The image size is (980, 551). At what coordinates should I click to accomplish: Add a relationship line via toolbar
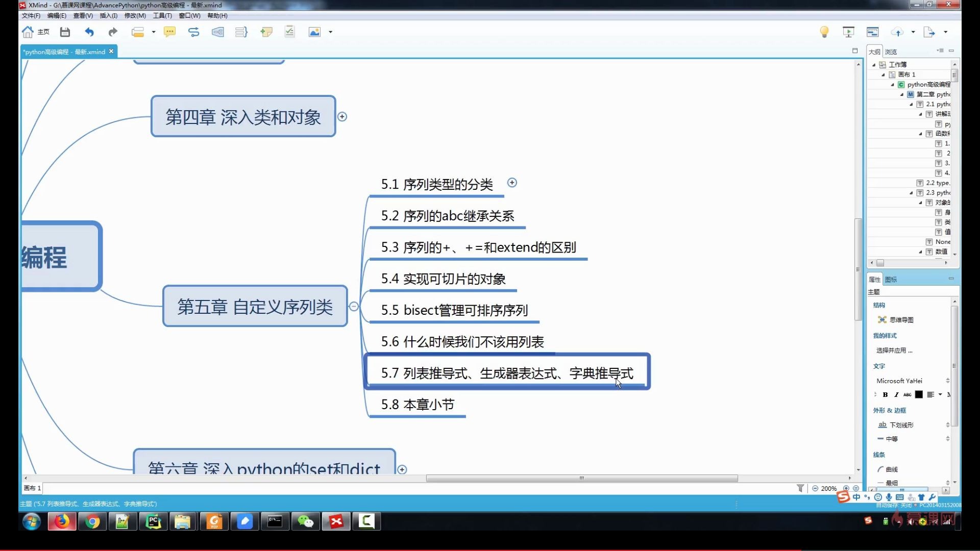[193, 32]
